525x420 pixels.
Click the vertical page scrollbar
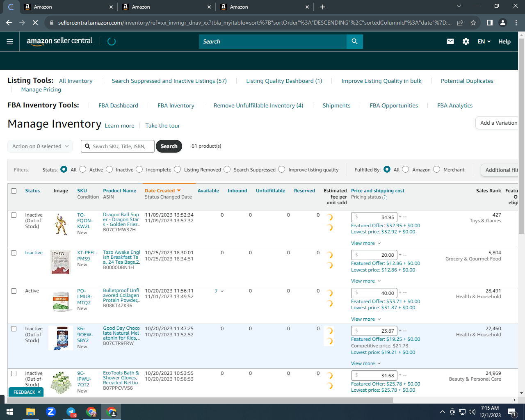pyautogui.click(x=522, y=135)
